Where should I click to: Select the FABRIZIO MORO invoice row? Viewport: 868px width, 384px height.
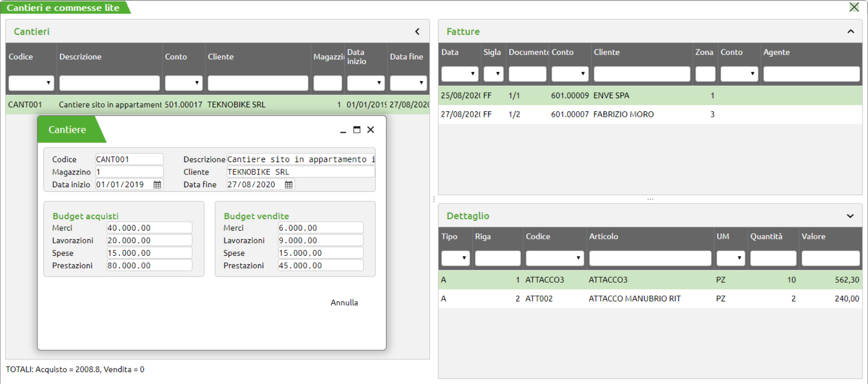pyautogui.click(x=623, y=115)
